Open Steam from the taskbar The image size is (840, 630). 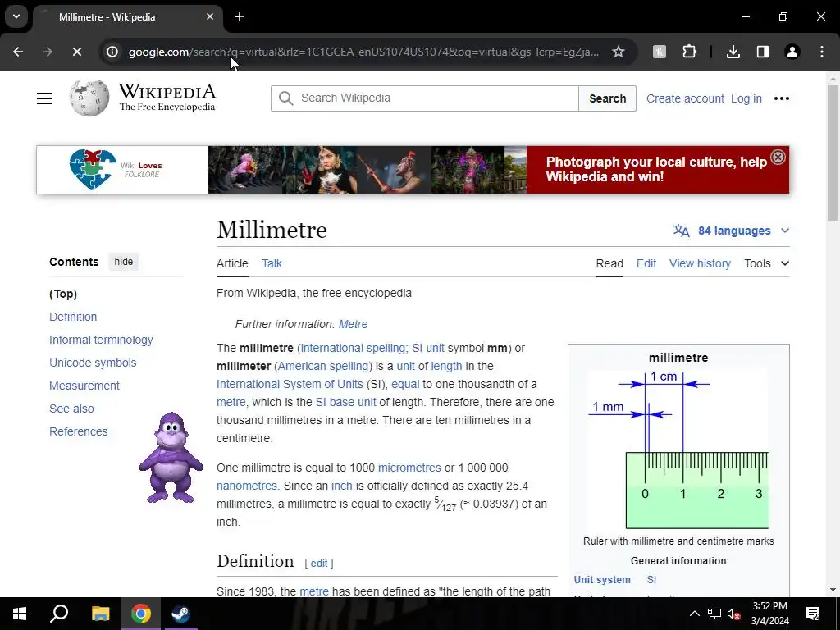[x=180, y=614]
